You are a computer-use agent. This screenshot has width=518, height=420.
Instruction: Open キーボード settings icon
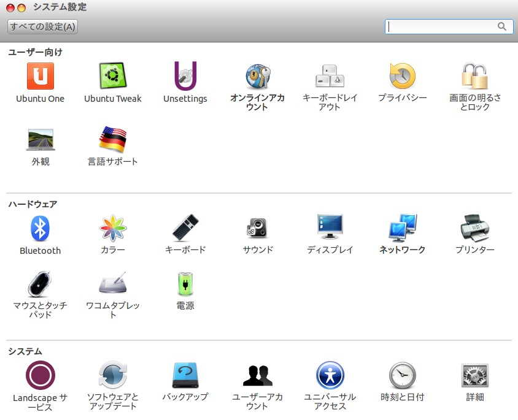(x=185, y=228)
